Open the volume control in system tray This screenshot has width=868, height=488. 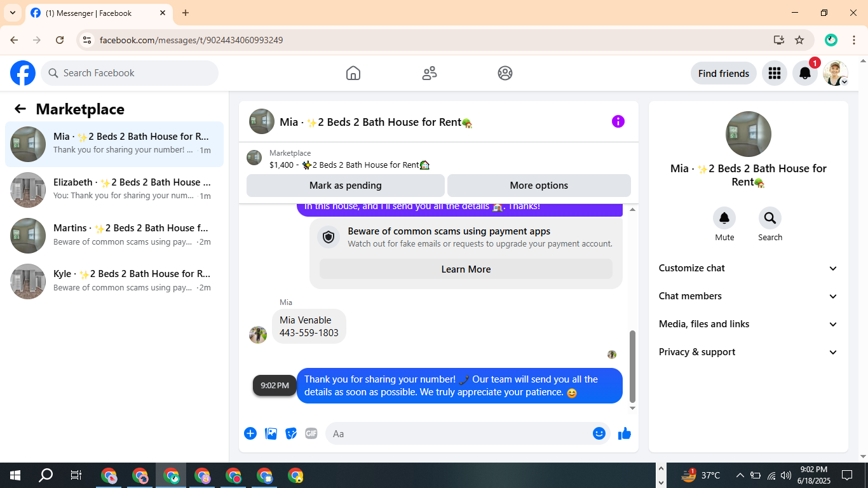click(x=786, y=475)
